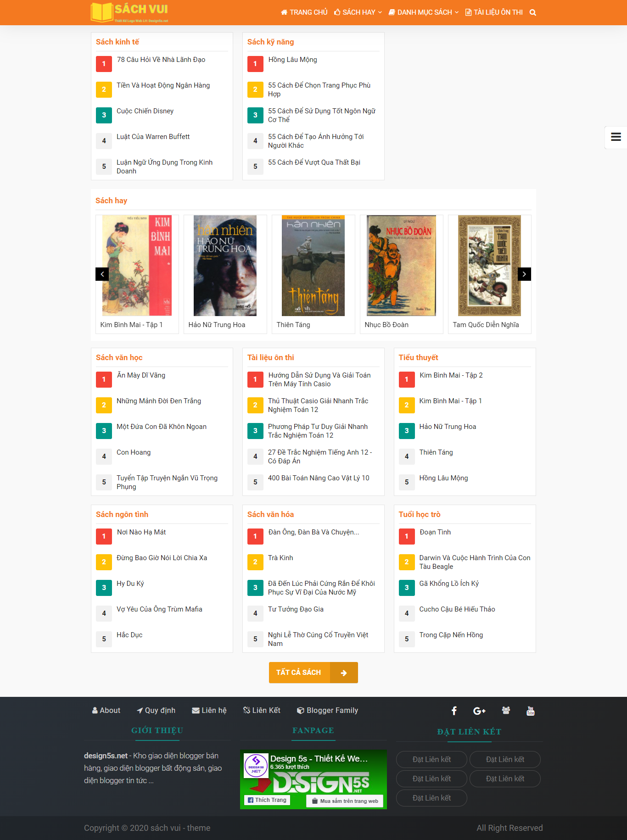The width and height of the screenshot is (627, 840).
Task: Open Luật Của Warren Buffett link
Action: (153, 137)
